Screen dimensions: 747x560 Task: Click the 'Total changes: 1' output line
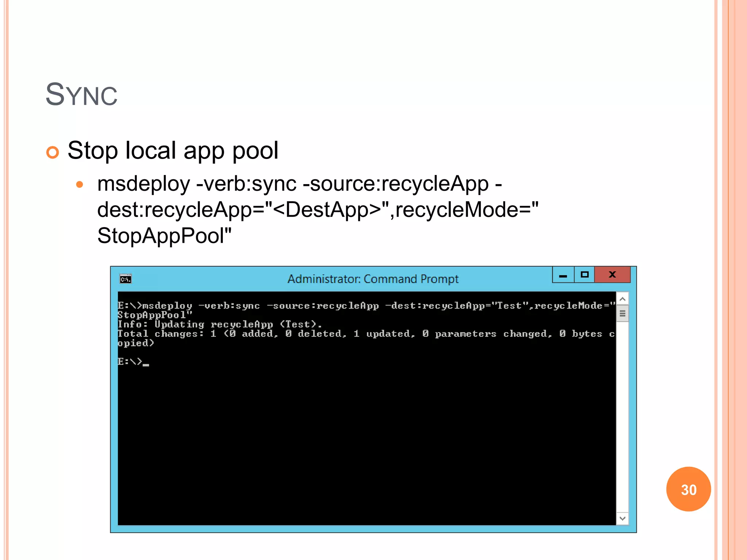366,334
